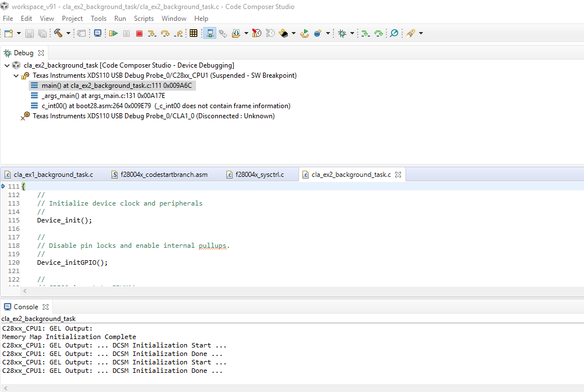The image size is (584, 392).
Task: Click the hammer Build icon
Action: click(58, 33)
